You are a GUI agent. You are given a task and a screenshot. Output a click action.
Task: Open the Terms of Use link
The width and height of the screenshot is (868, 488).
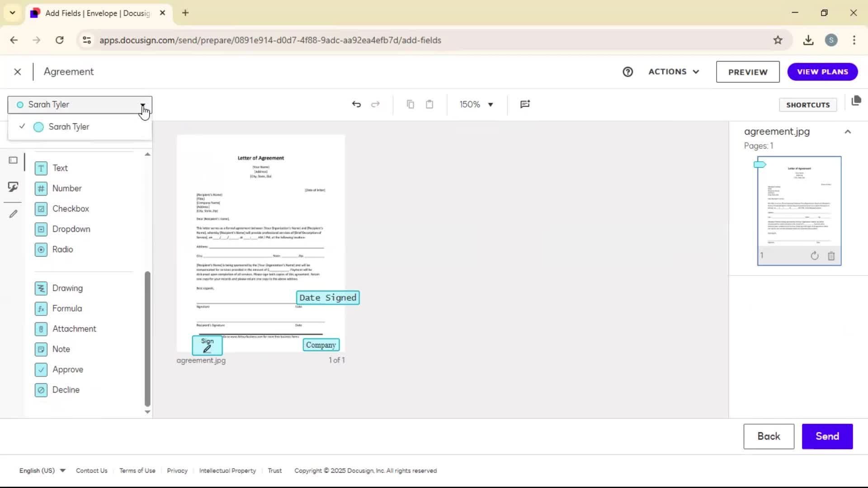(137, 471)
